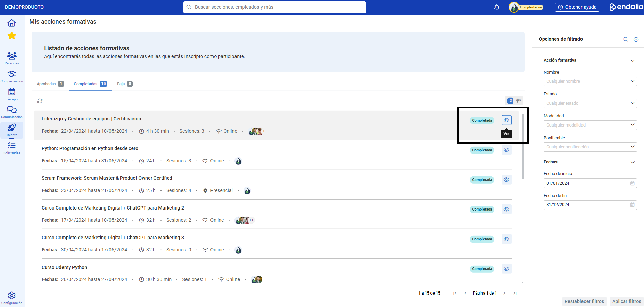Go to first page of results
Viewport: 644px width, 307px height.
click(x=455, y=293)
